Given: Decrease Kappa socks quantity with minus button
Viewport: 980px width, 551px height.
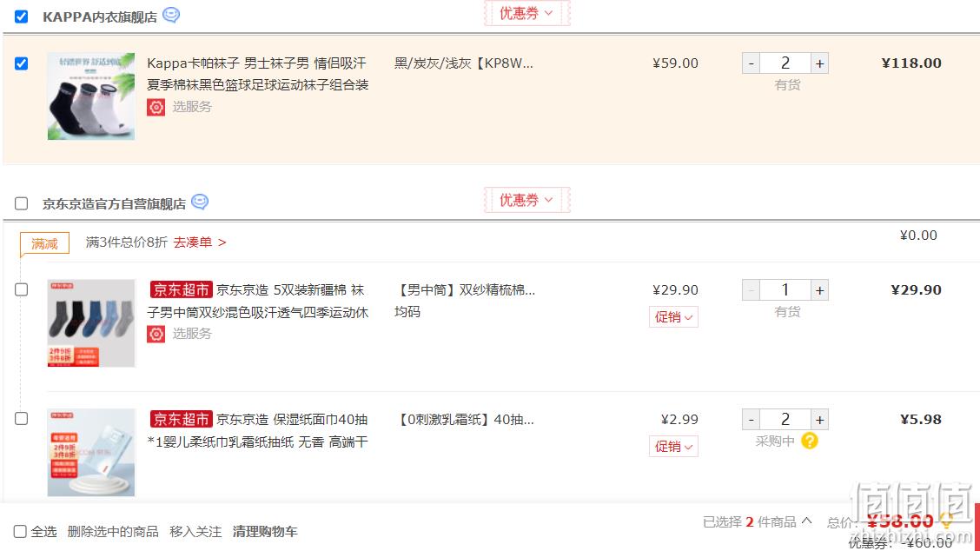Looking at the screenshot, I should pos(752,63).
